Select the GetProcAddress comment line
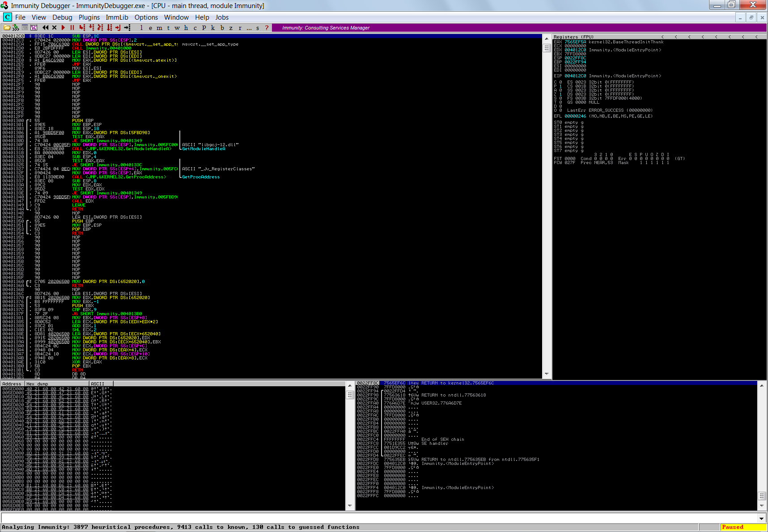768x532 pixels. tap(201, 177)
